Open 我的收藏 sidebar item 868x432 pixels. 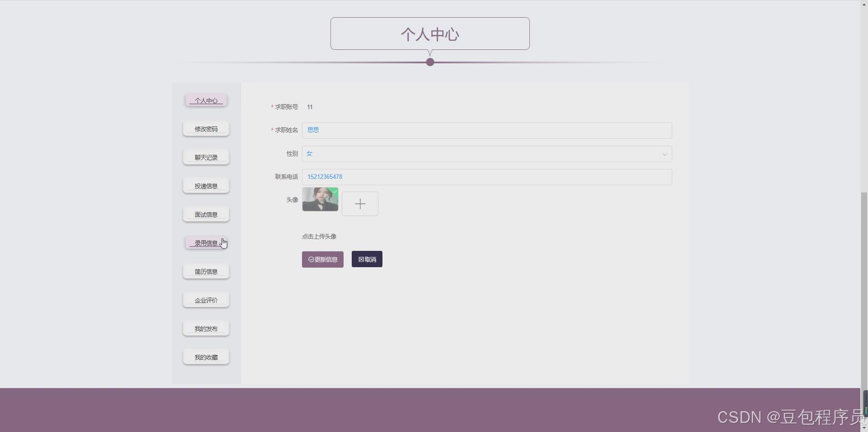pyautogui.click(x=206, y=357)
